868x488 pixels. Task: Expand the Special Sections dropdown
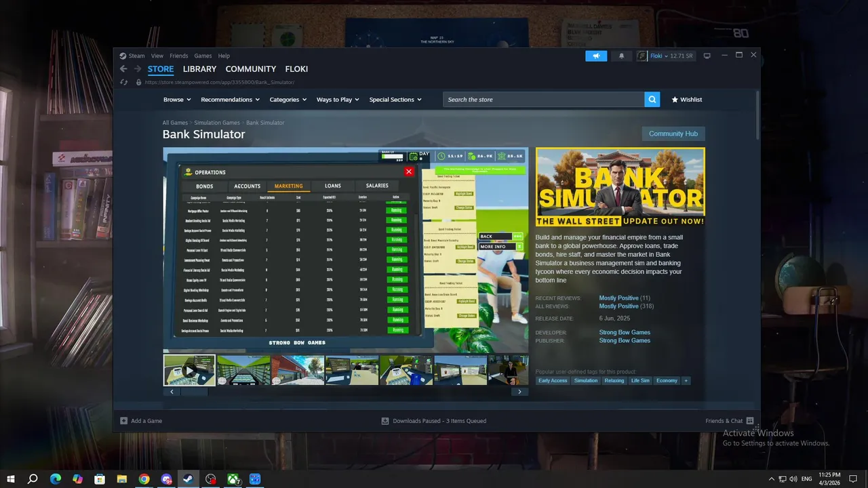(395, 100)
